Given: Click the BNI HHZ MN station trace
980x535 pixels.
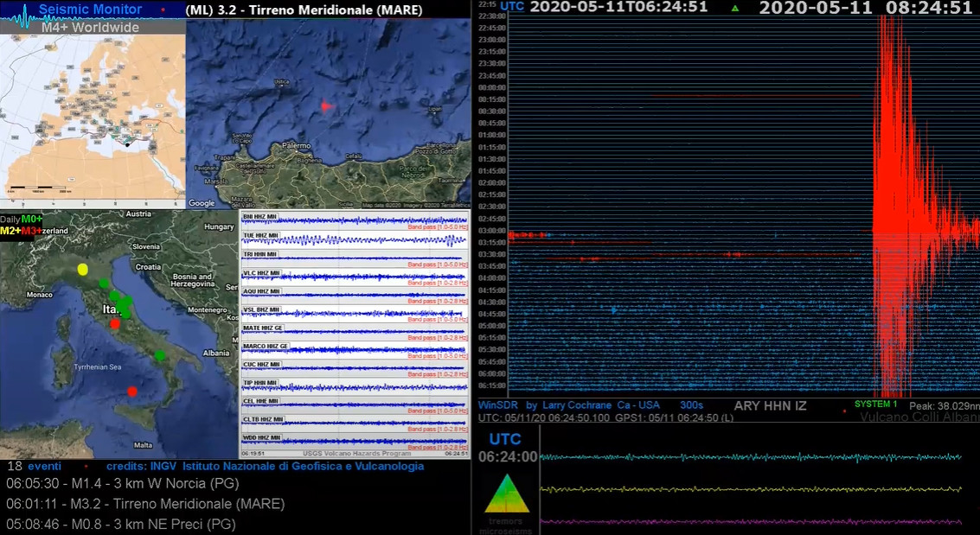Looking at the screenshot, I should point(355,220).
